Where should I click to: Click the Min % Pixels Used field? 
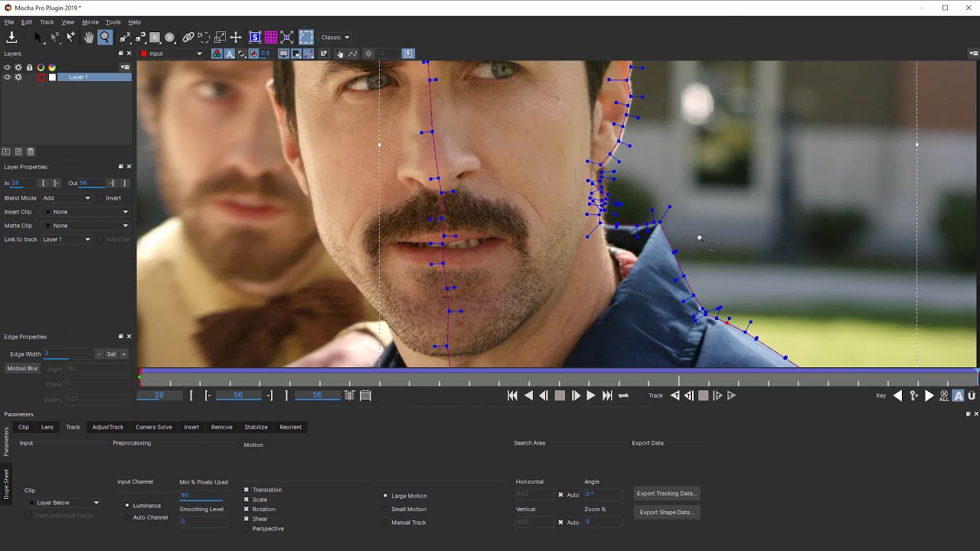(203, 495)
